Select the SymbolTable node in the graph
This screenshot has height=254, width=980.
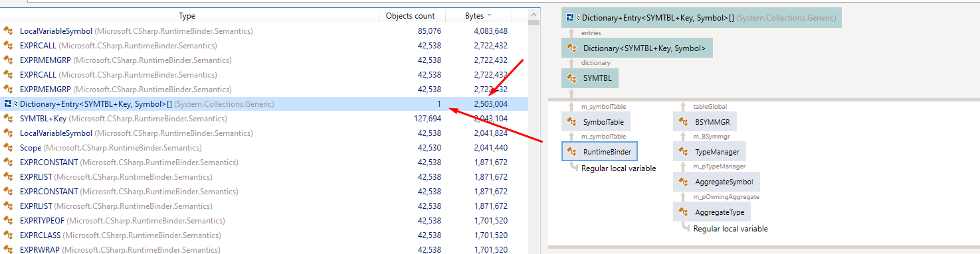tap(595, 122)
